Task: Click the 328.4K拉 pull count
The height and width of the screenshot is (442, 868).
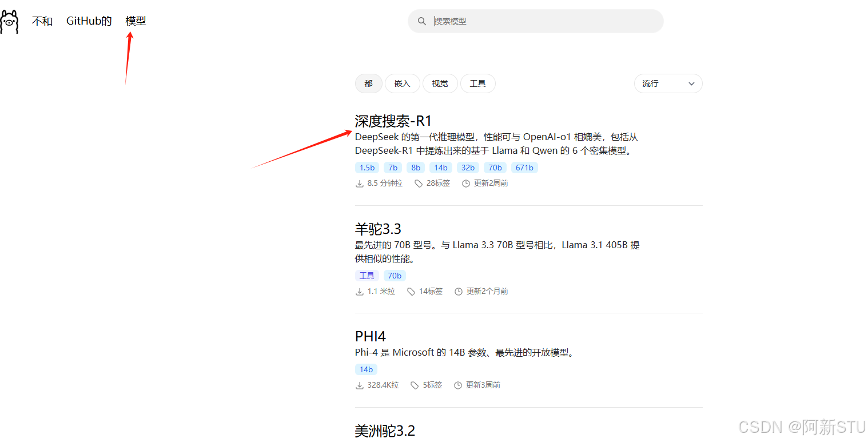Action: (x=383, y=385)
